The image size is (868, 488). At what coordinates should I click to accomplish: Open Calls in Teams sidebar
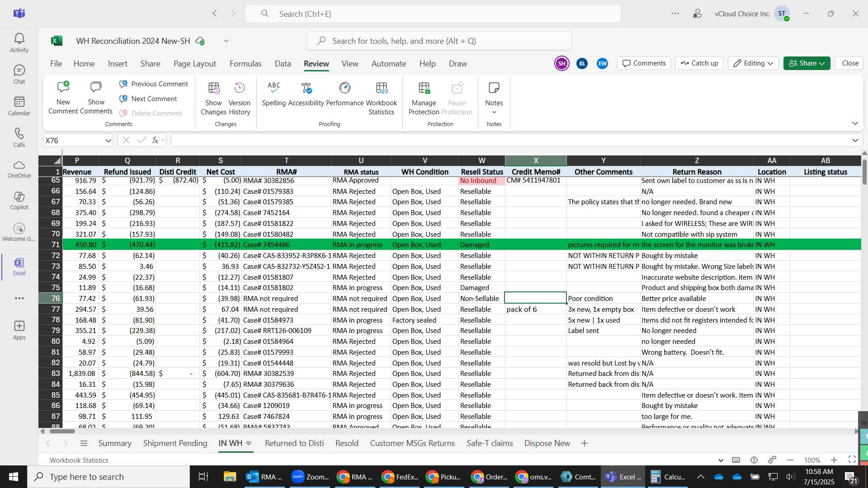[19, 138]
